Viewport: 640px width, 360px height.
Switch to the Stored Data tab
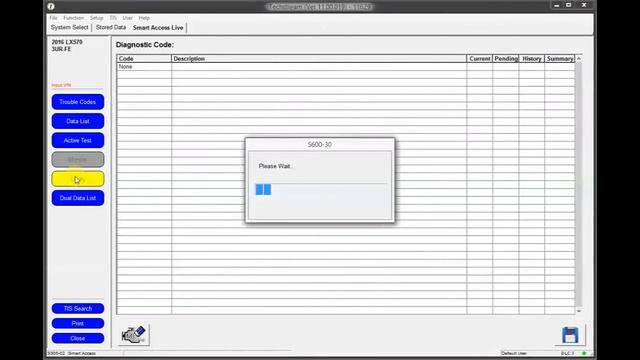111,27
